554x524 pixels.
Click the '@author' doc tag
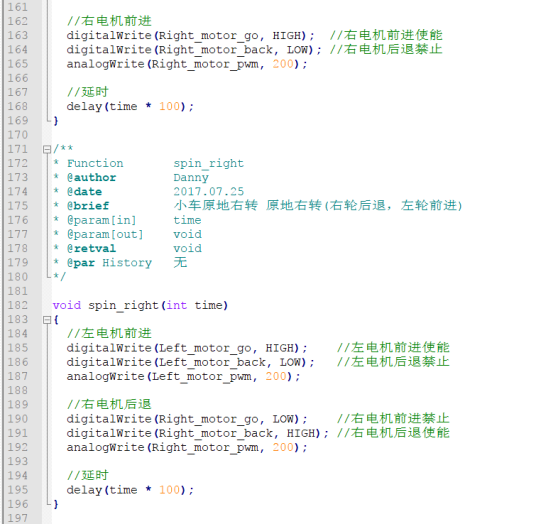pos(92,177)
